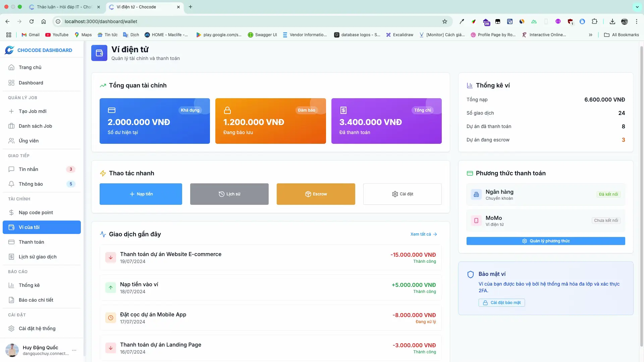Select the Lịch sử quick action
Screen dimensions: 644x362
pos(229,194)
